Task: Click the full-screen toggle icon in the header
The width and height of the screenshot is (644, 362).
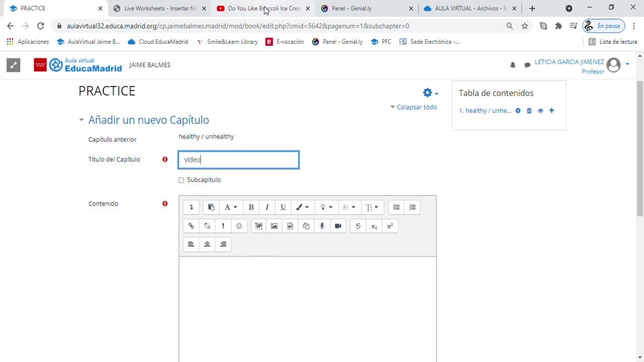Action: 14,65
